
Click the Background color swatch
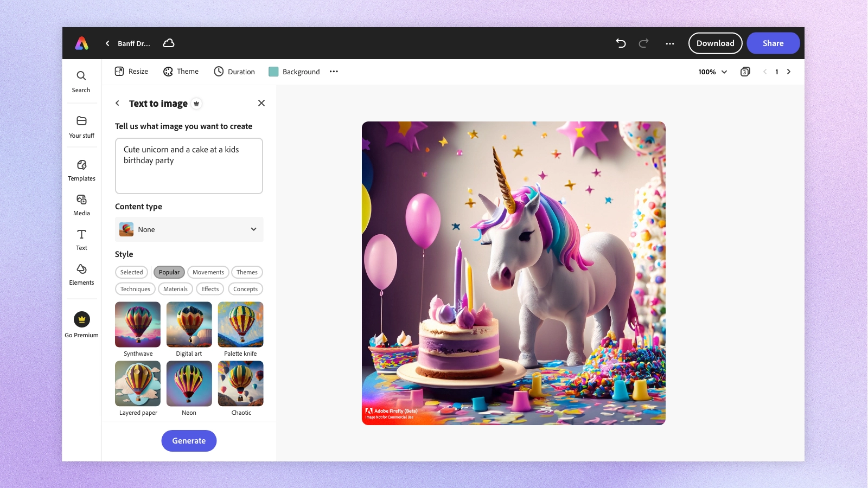point(273,72)
